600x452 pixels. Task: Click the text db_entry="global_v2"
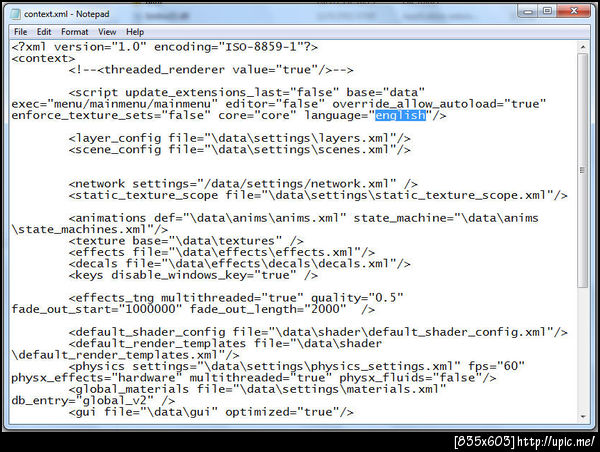point(83,401)
